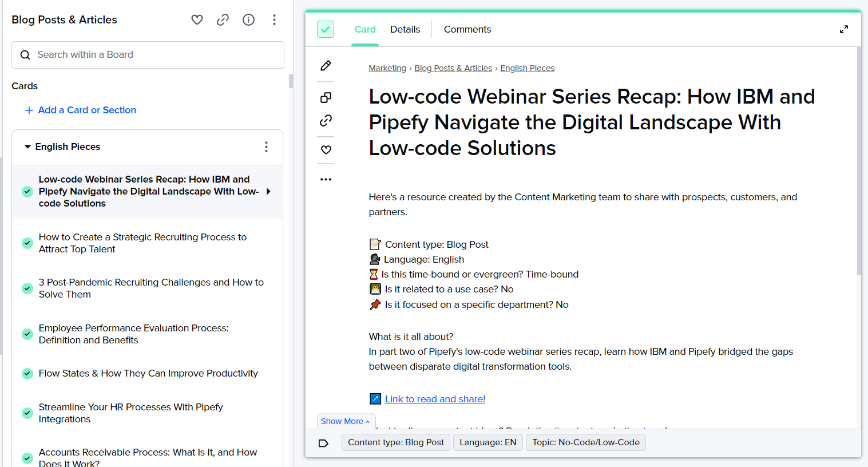Click the search magnifier icon

coord(25,55)
